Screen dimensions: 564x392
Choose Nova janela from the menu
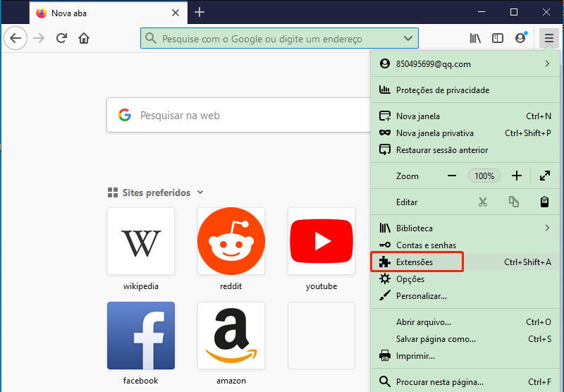465,116
